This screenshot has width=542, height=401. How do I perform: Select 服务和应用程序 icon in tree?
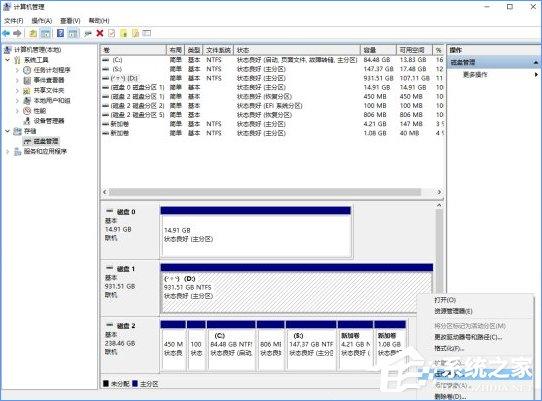17,151
